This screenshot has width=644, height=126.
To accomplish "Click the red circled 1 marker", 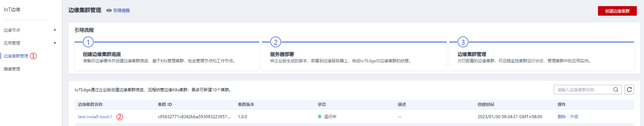I will coord(33,56).
